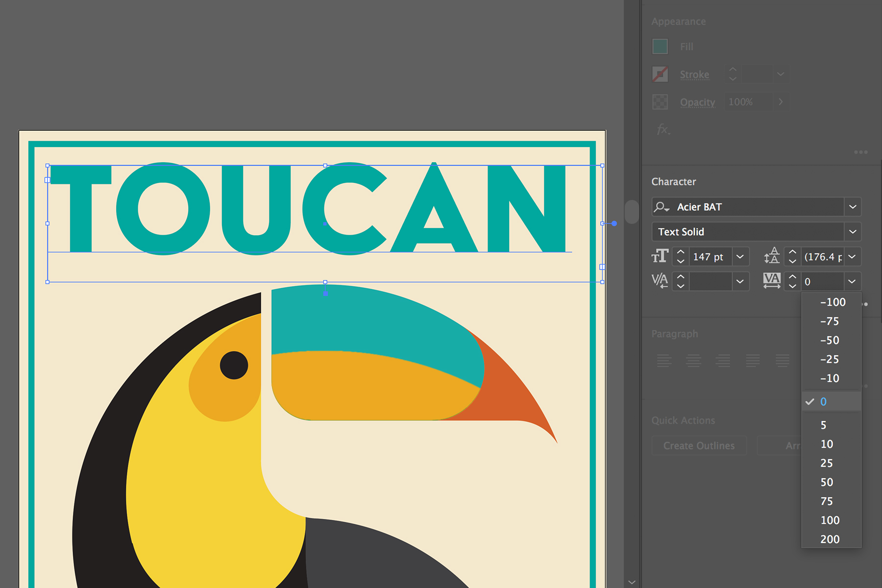882x588 pixels.
Task: Expand the kerning dropdown arrow
Action: [x=740, y=282]
